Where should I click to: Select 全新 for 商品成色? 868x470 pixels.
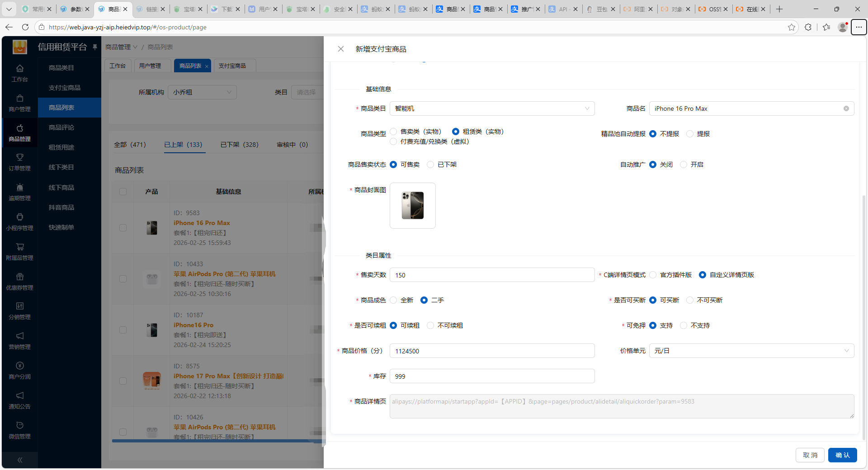click(394, 300)
